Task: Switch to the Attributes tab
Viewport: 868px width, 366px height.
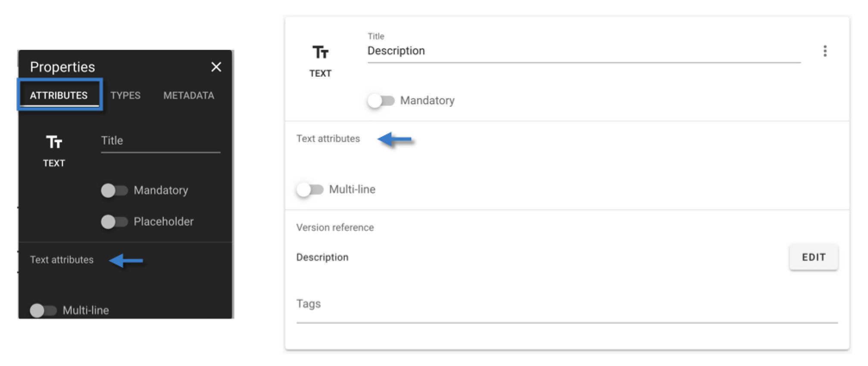Action: click(59, 95)
